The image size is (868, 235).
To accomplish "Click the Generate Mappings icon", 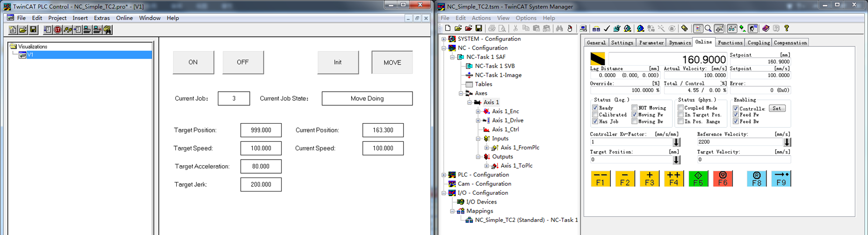I will tap(596, 29).
